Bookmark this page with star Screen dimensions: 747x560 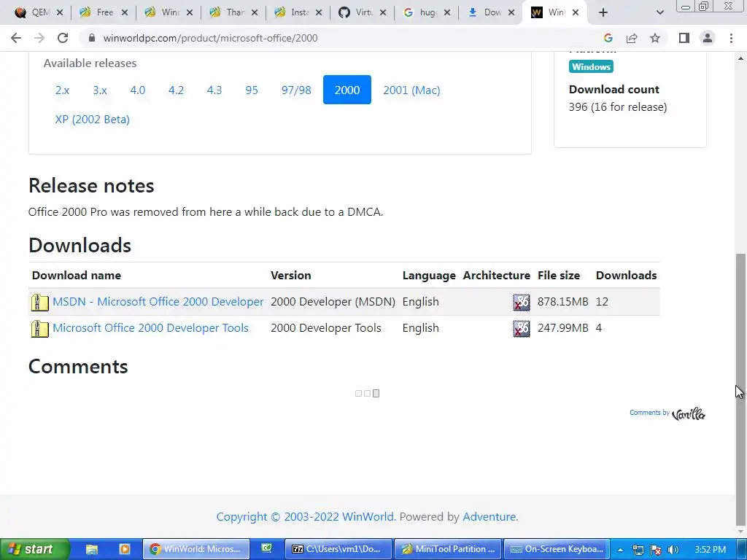coord(655,38)
